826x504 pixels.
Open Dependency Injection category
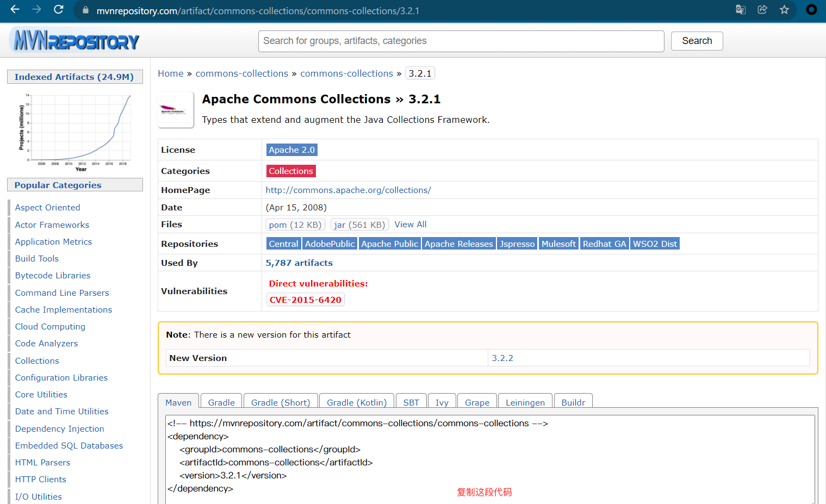pos(60,429)
